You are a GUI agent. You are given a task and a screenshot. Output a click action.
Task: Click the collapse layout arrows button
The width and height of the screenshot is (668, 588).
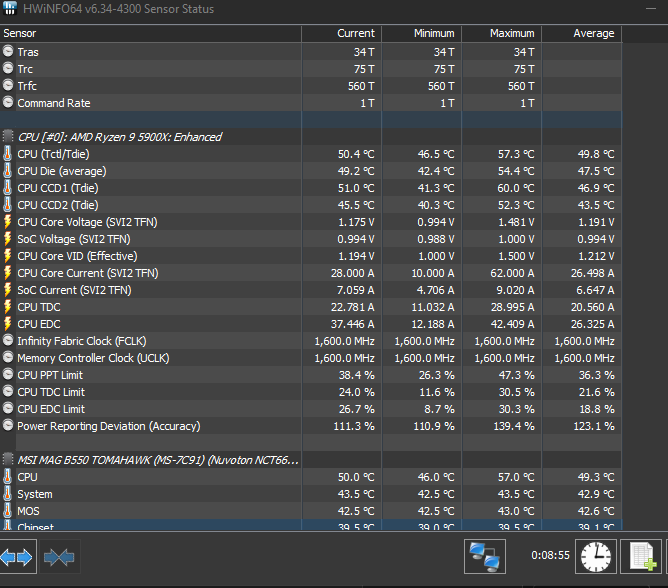pos(59,557)
